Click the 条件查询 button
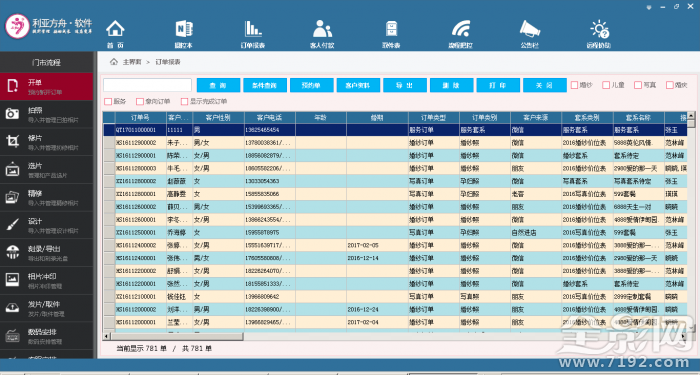Viewport: 700px width, 375px height. coord(265,85)
